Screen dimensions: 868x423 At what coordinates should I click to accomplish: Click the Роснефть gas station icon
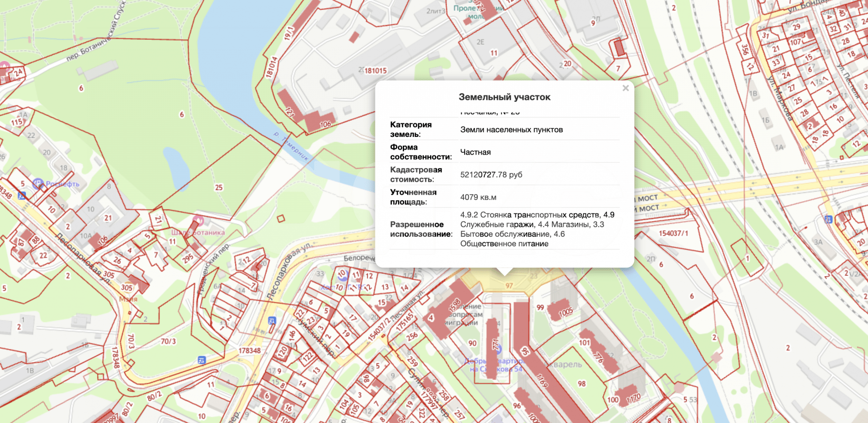[x=38, y=184]
